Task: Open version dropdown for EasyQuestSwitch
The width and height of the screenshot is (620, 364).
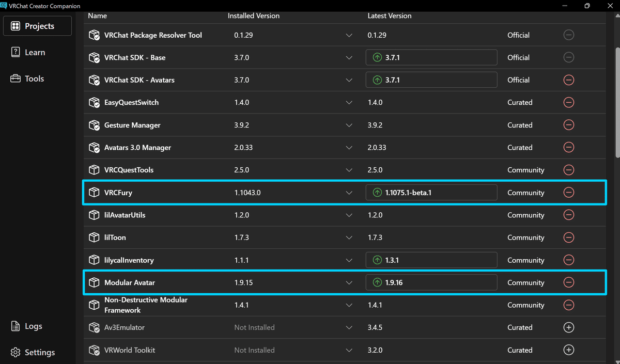Action: 349,102
